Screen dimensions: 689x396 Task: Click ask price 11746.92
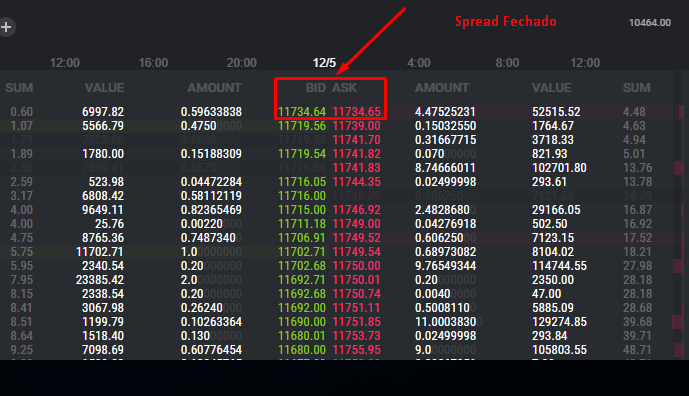click(356, 210)
